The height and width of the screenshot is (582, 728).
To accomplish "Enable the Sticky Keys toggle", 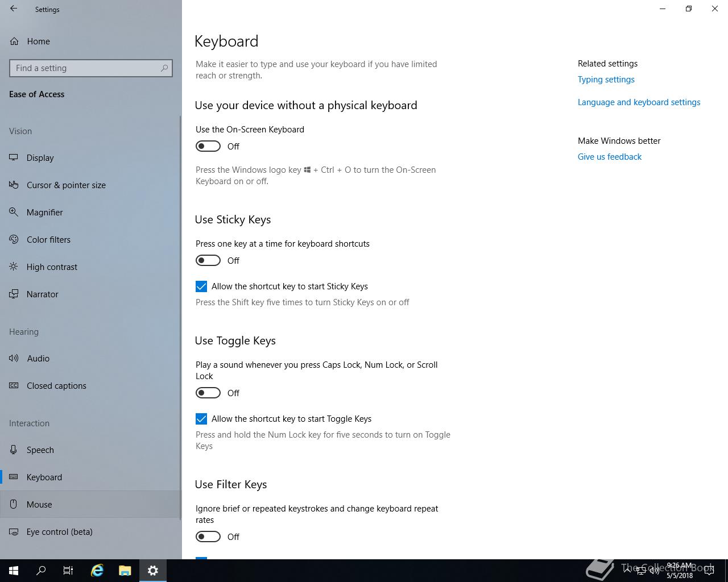I will (208, 260).
